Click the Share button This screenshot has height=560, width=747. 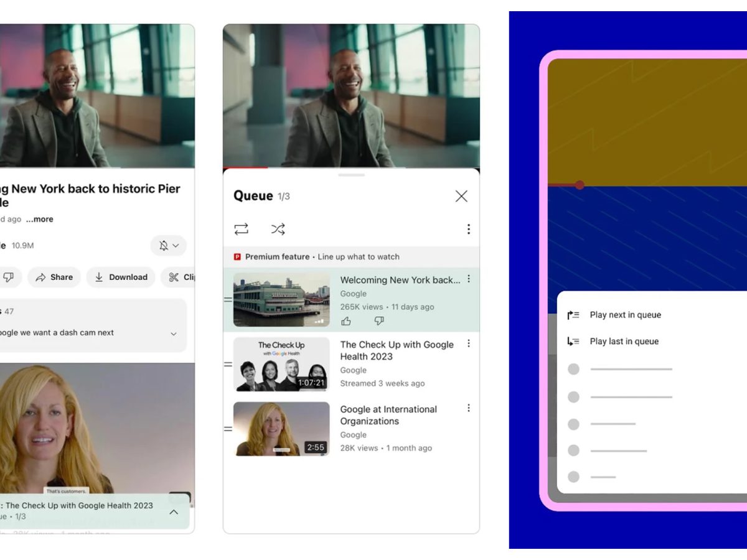[54, 278]
